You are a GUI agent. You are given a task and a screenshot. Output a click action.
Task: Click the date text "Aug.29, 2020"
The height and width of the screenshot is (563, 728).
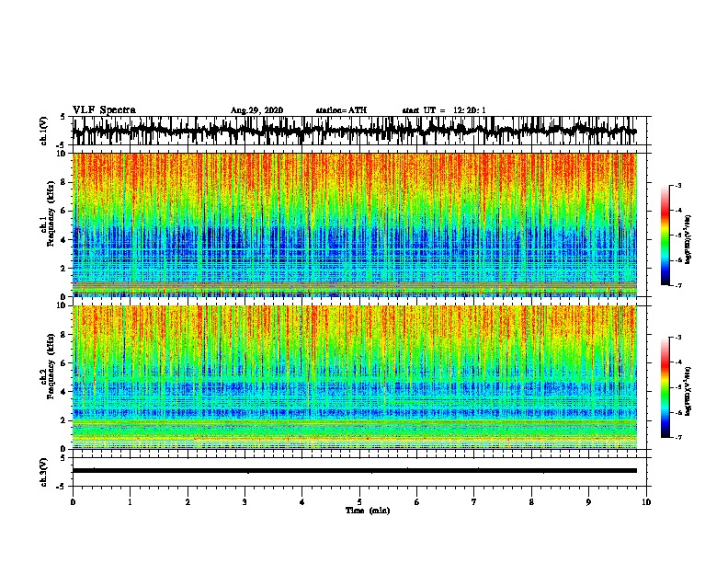(x=256, y=110)
